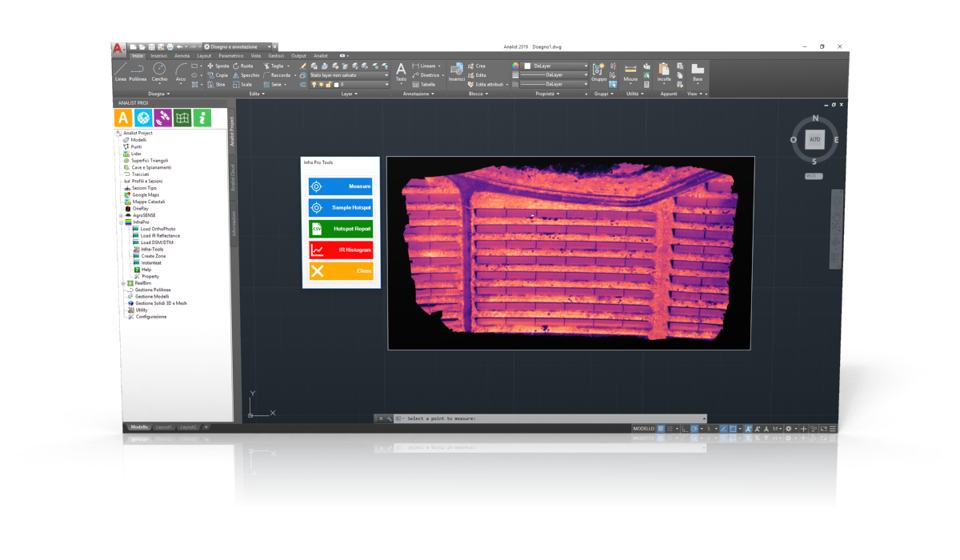This screenshot has height=560, width=960.
Task: Click the print icon in quick access toolbar
Action: click(x=170, y=47)
